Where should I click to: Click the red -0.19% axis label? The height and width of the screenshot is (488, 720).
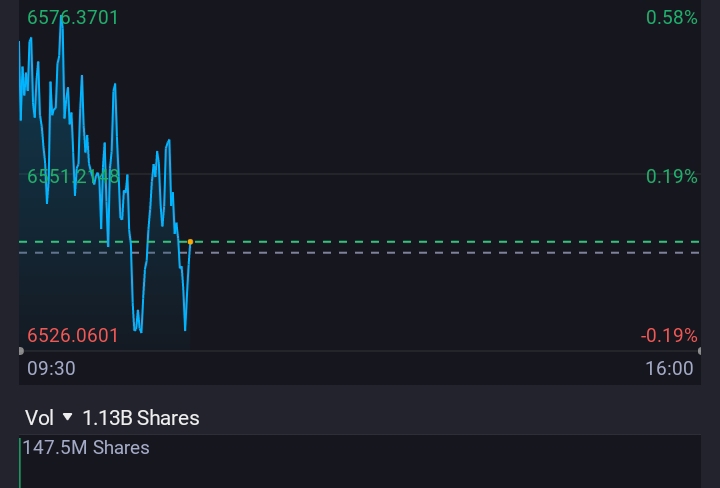coord(668,335)
